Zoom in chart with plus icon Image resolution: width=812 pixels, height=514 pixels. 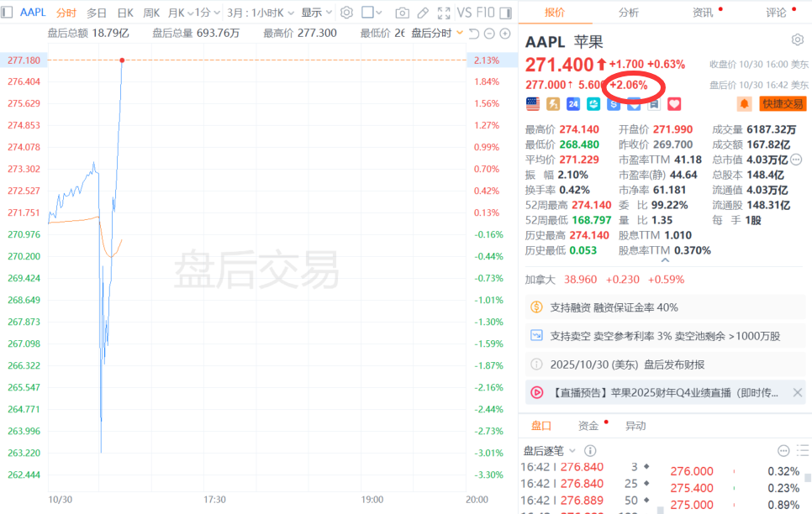[504, 33]
